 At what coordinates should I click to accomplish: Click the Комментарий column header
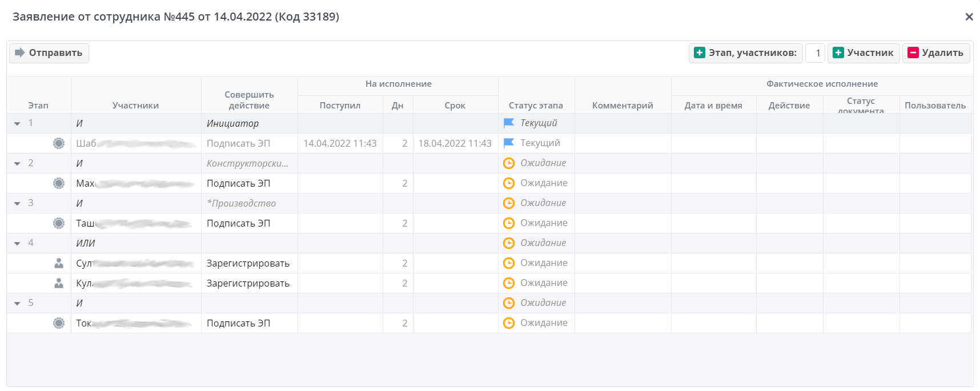click(x=622, y=106)
